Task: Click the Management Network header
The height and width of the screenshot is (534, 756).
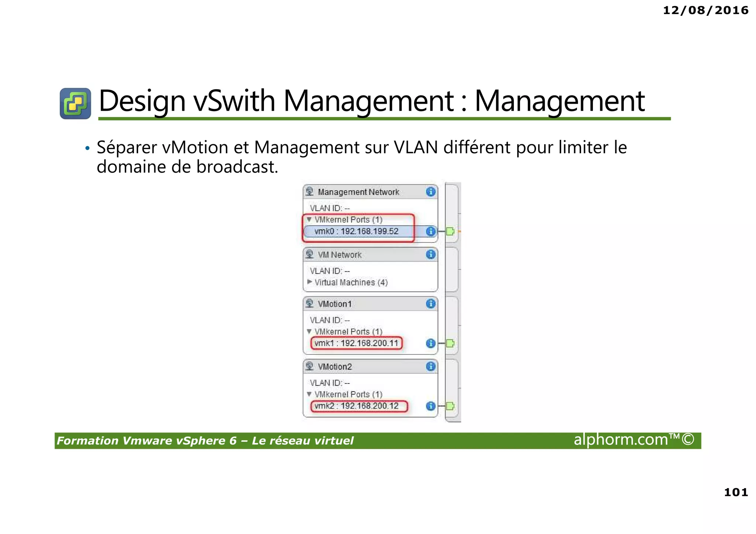Action: click(x=370, y=192)
